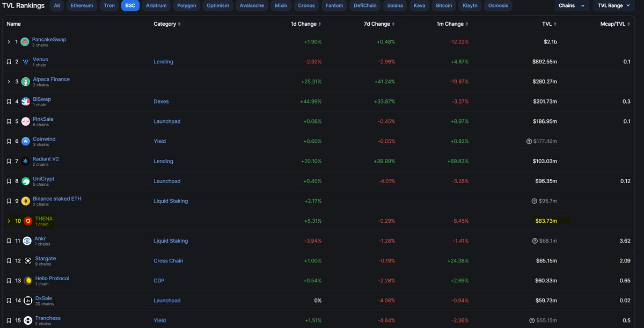This screenshot has width=644, height=328.
Task: Click the UniCrypt logo icon
Action: tap(26, 181)
